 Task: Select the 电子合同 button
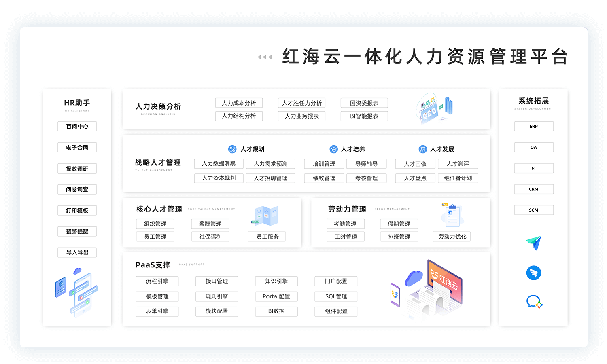point(77,148)
